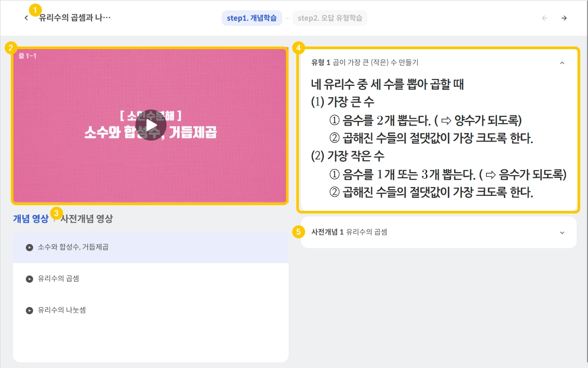Switch to step2. 오답 유형학습 tab
The height and width of the screenshot is (368, 588).
(329, 18)
